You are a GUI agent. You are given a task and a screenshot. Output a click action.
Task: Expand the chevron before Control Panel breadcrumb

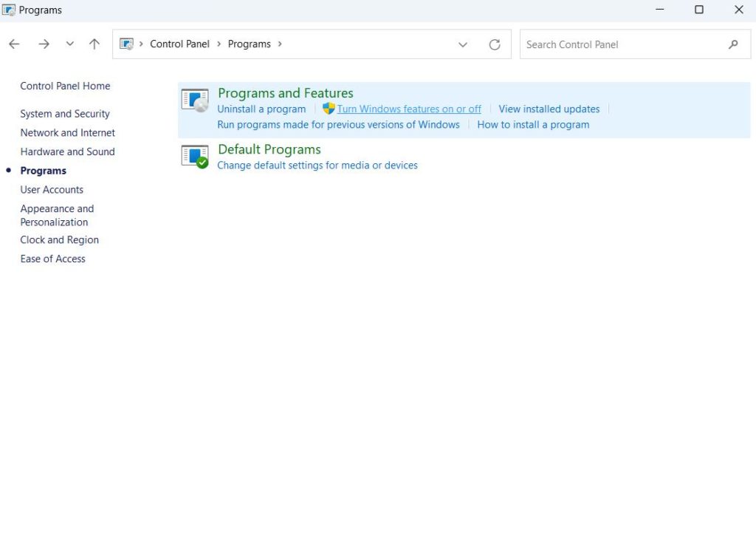(x=141, y=44)
